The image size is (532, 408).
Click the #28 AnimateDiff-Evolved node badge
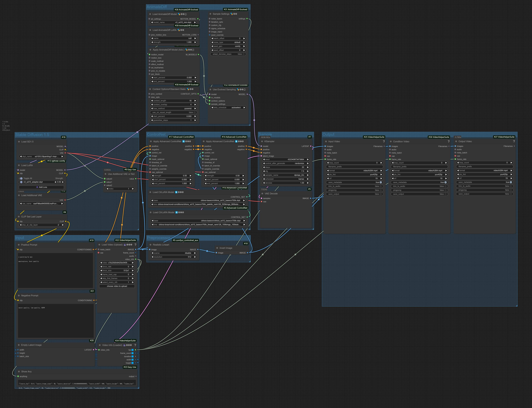pos(186,10)
